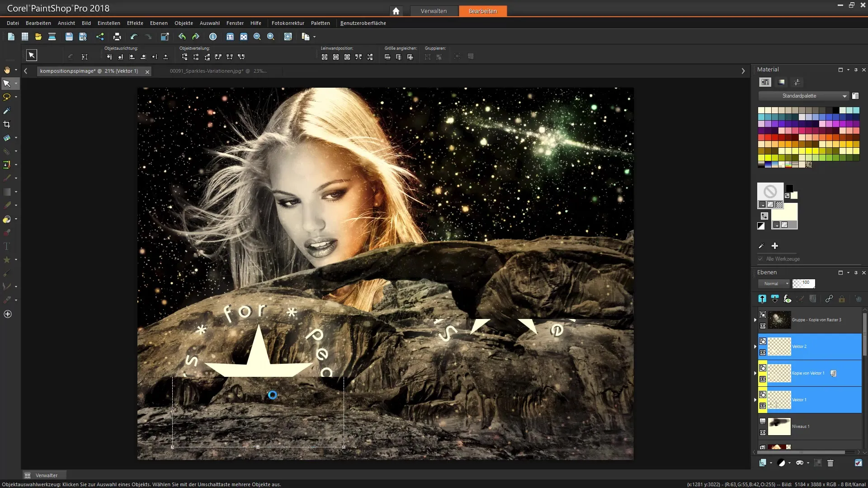The image size is (868, 488).
Task: Toggle transparent foreground material button
Action: pos(779,205)
